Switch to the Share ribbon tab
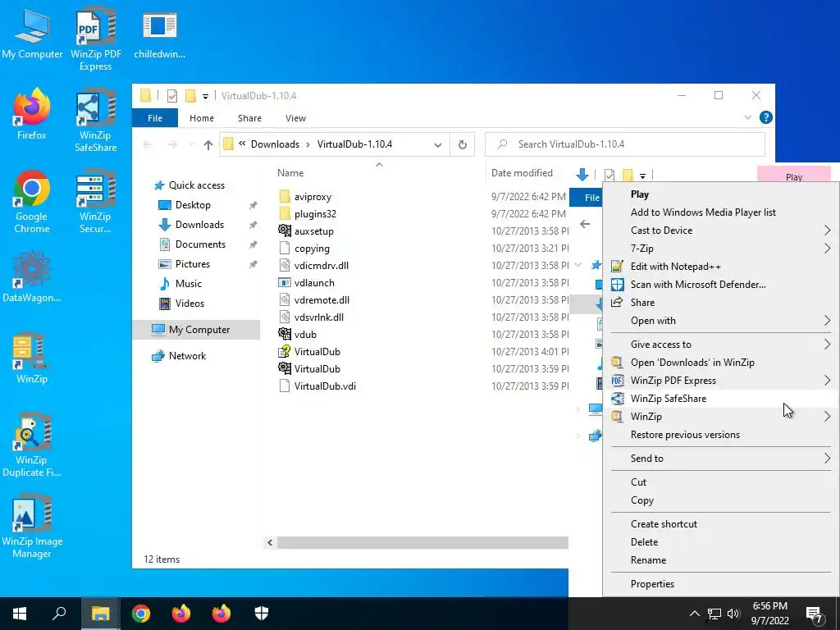The height and width of the screenshot is (630, 840). click(249, 118)
